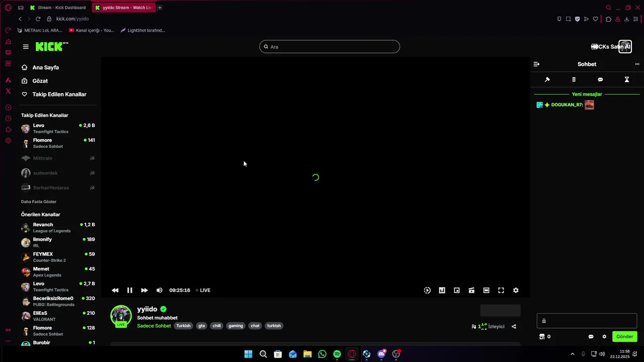Image resolution: width=644 pixels, height=362 pixels.
Task: Enable picture-in-picture mode
Action: (x=457, y=290)
